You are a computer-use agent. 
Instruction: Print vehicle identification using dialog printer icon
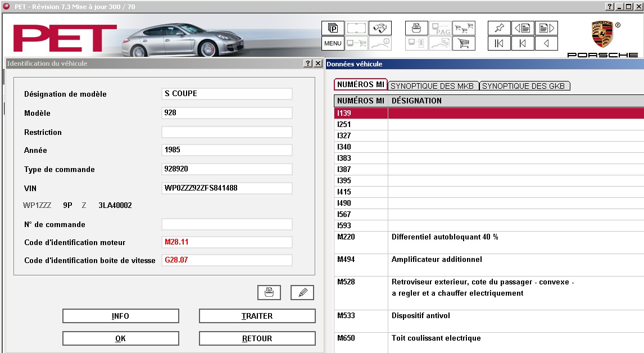(x=269, y=292)
